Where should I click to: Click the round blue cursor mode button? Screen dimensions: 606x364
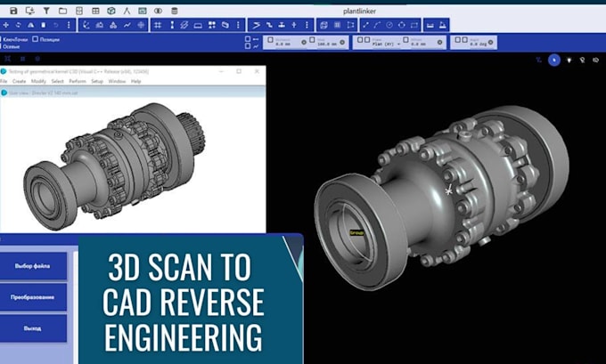pos(554,60)
